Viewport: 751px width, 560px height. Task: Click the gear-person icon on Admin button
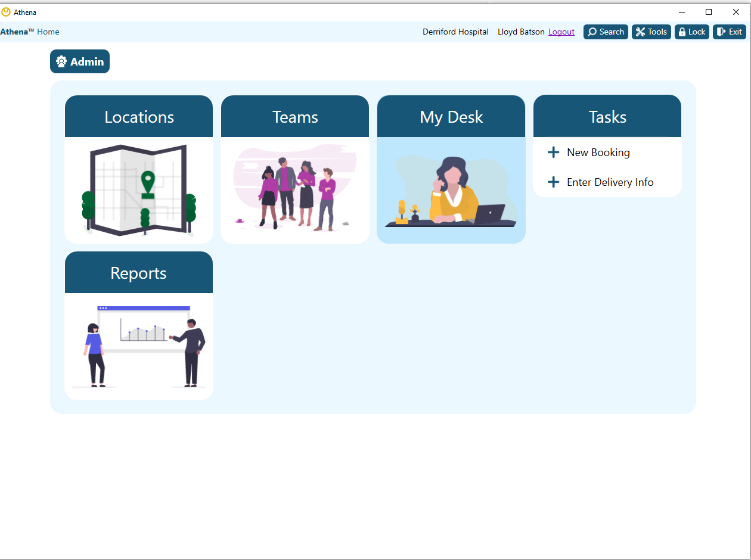tap(61, 61)
